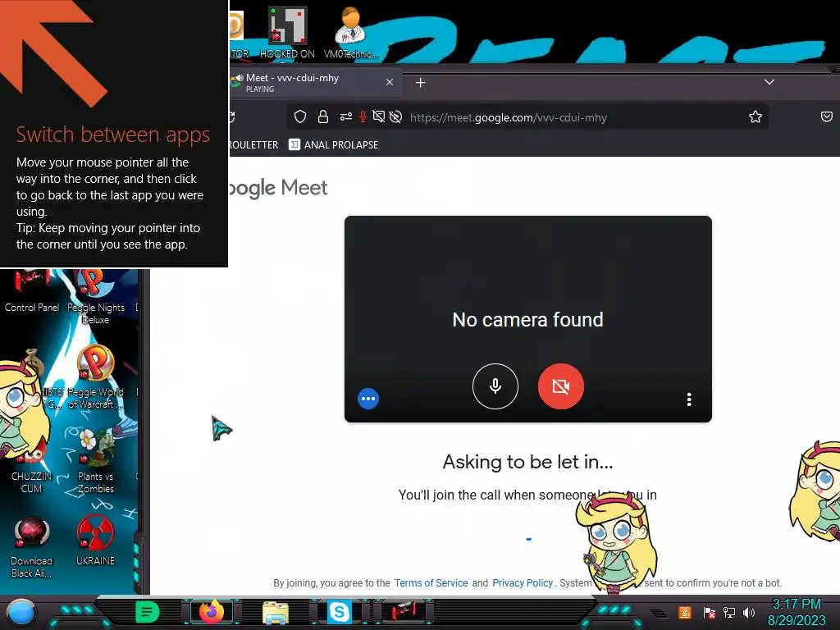Click the volume speaker tray icon

pos(749,612)
